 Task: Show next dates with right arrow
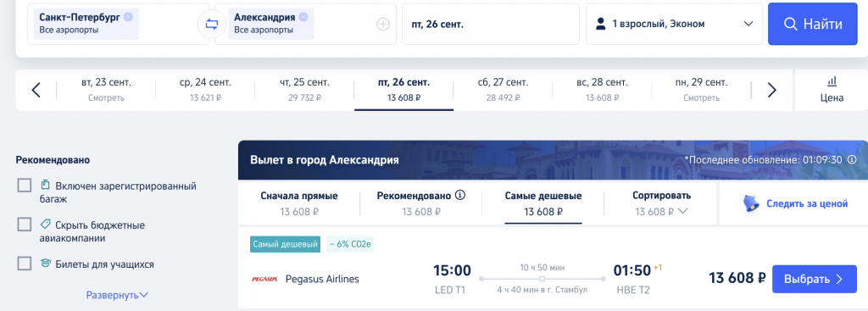click(772, 90)
